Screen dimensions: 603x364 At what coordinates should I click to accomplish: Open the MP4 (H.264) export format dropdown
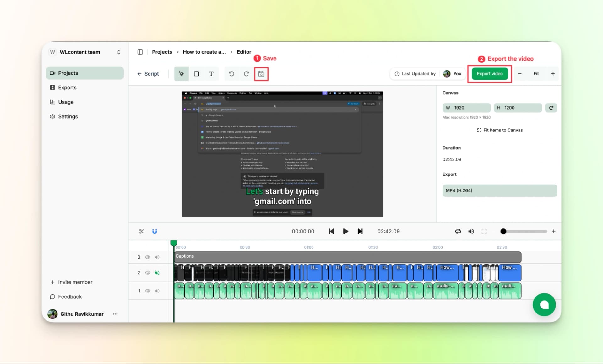pos(499,190)
